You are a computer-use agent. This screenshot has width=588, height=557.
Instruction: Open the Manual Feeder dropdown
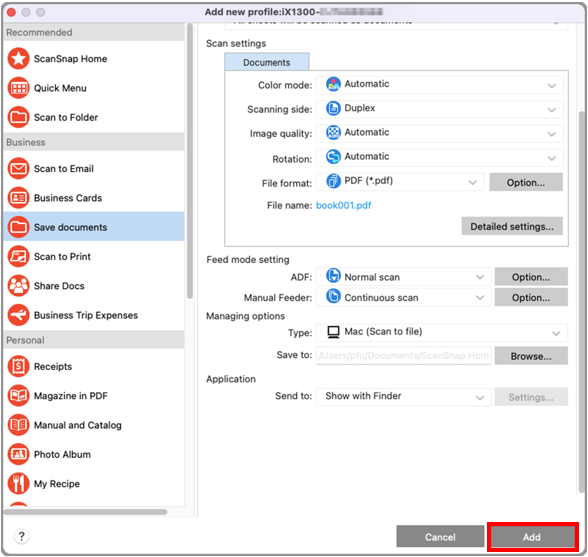click(x=404, y=297)
